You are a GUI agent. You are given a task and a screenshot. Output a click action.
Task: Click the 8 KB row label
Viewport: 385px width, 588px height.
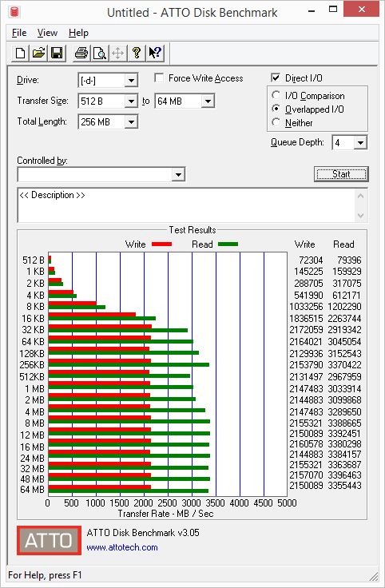coord(35,307)
